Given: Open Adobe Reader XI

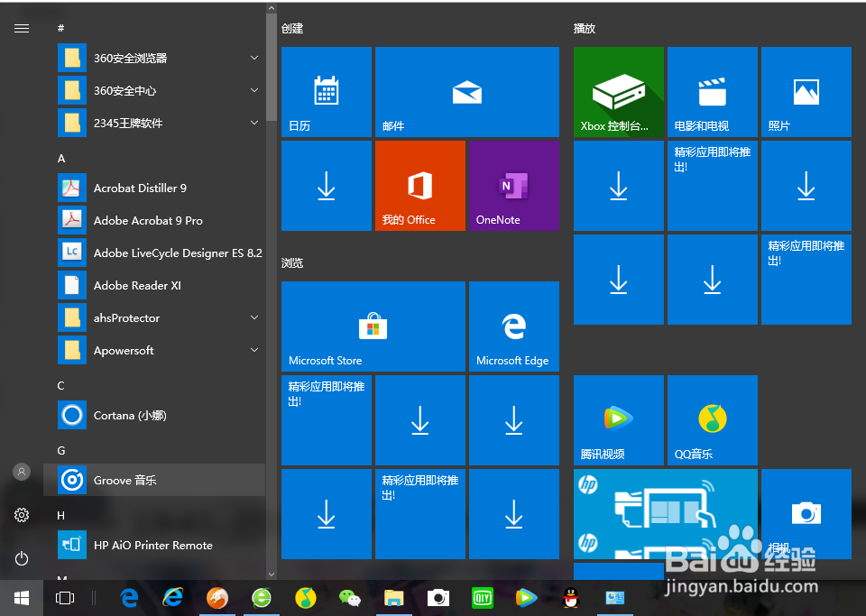Looking at the screenshot, I should [x=135, y=285].
